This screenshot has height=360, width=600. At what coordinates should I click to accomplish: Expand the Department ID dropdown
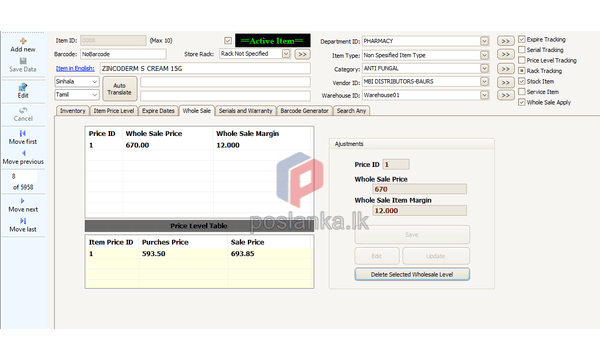coord(484,41)
